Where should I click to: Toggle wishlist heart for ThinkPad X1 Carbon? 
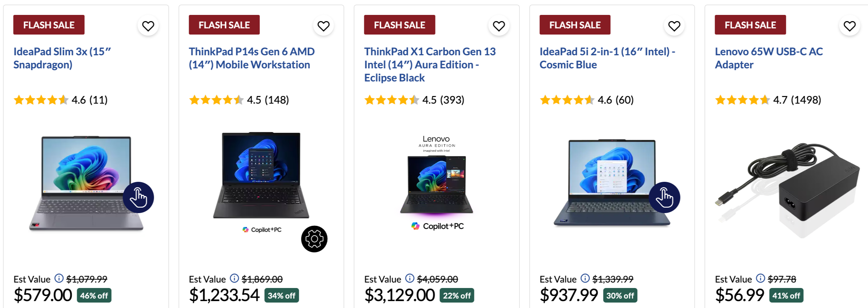point(499,26)
